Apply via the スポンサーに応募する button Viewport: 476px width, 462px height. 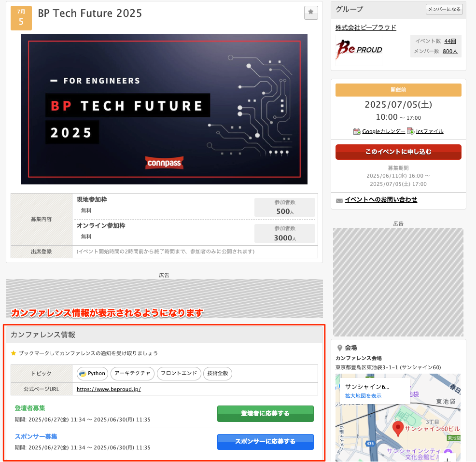[x=265, y=442]
